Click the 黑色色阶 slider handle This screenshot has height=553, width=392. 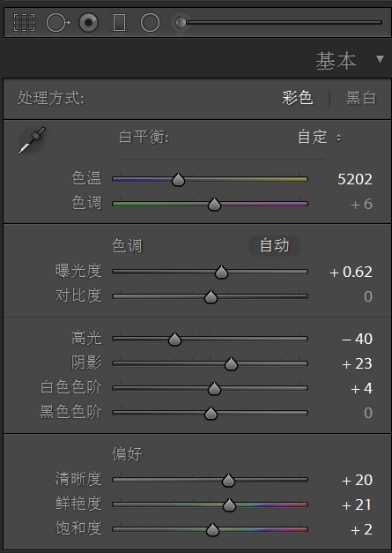pyautogui.click(x=211, y=414)
